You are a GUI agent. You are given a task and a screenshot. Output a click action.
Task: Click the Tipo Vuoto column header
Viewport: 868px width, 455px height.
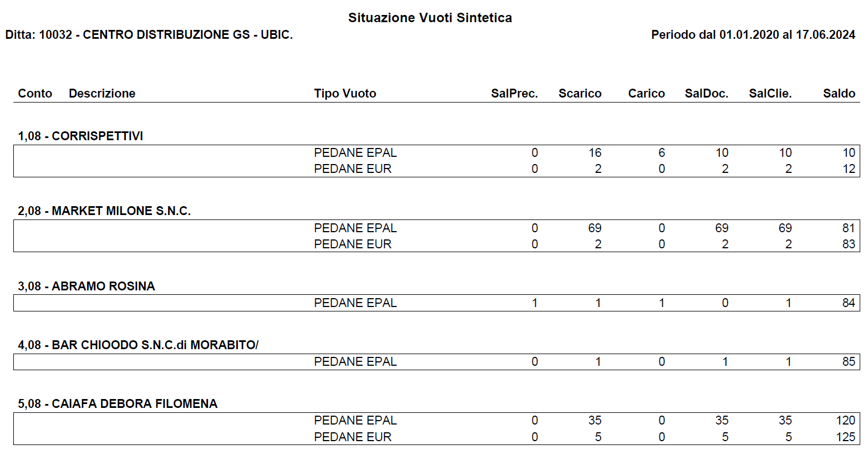[x=345, y=93]
